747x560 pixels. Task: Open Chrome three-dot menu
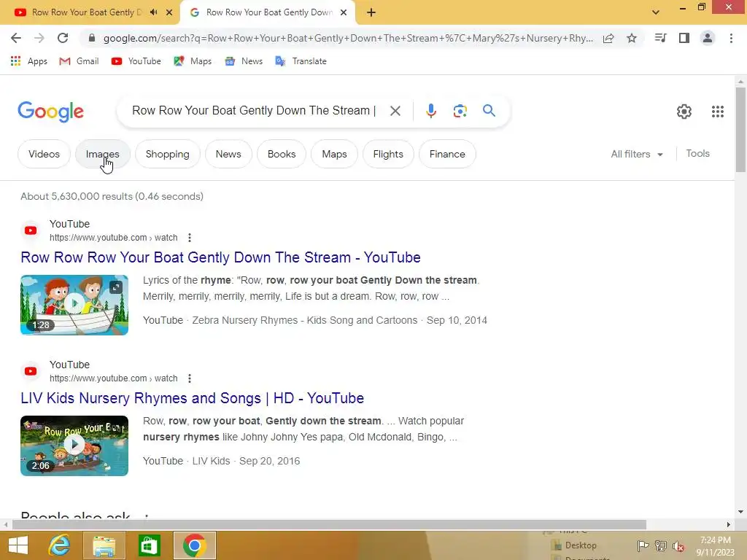coord(731,38)
